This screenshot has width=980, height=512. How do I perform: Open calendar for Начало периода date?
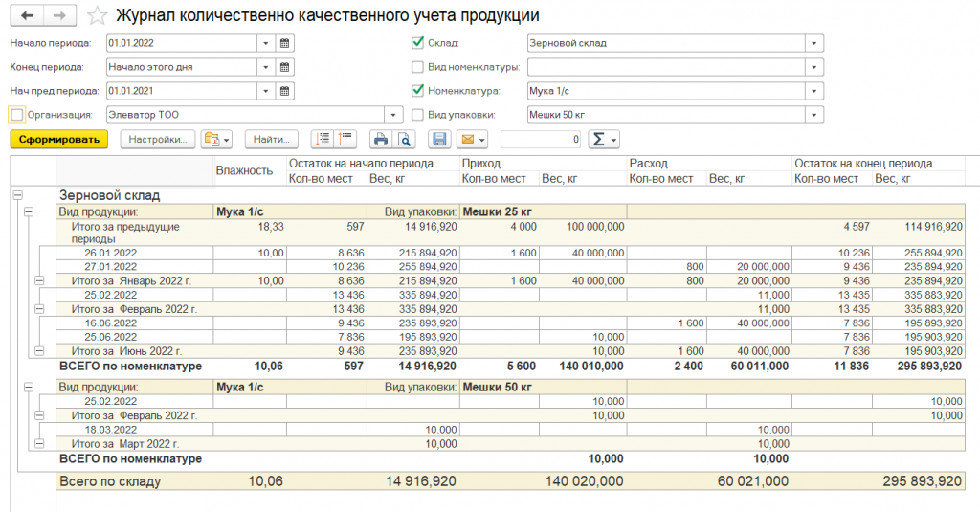[x=284, y=43]
